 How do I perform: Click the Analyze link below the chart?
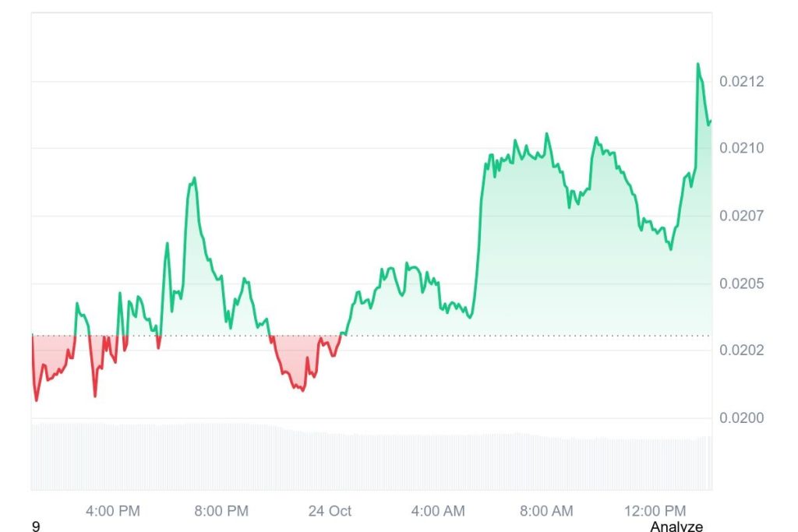[x=676, y=527]
